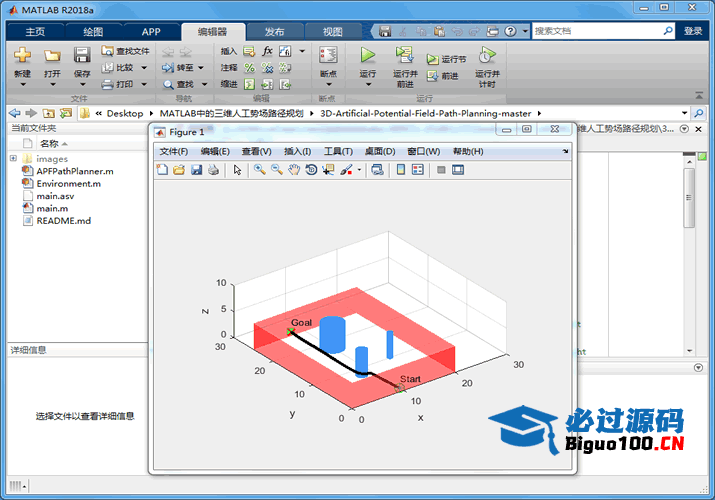
Task: Open the Figure Tools (工具) menu
Action: point(338,151)
